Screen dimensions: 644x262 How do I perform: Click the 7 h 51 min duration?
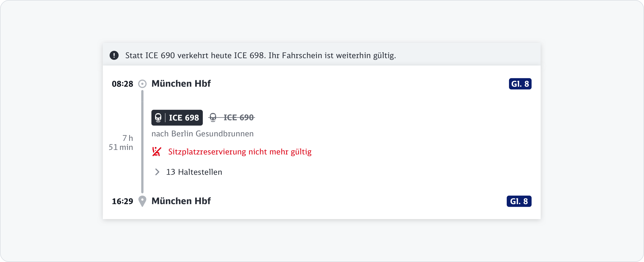click(121, 143)
